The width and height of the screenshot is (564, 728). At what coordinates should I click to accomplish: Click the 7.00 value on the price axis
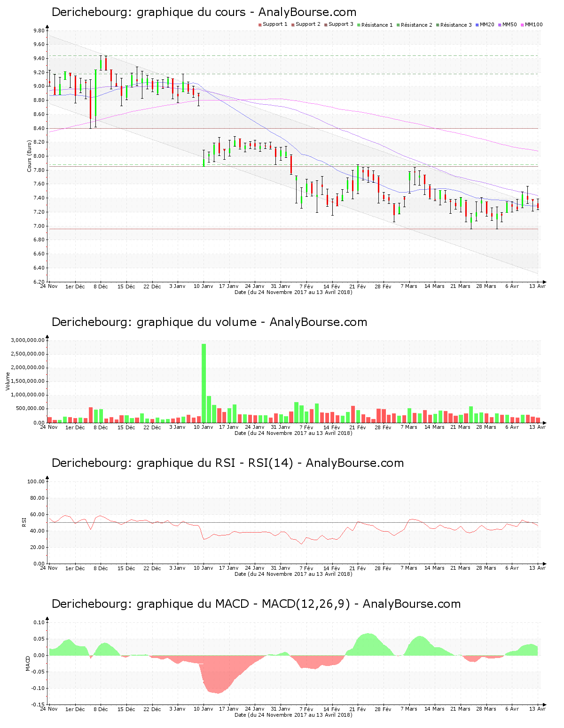(x=39, y=226)
